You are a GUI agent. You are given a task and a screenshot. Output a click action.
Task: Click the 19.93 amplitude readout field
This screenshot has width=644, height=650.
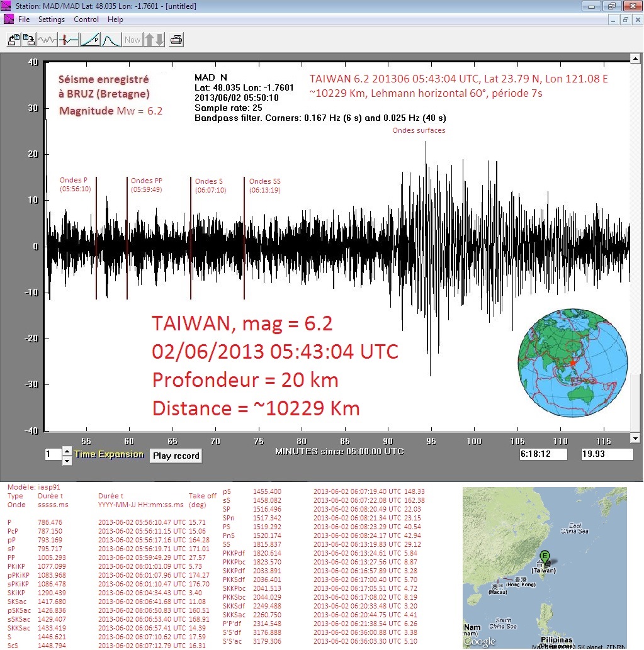click(607, 454)
